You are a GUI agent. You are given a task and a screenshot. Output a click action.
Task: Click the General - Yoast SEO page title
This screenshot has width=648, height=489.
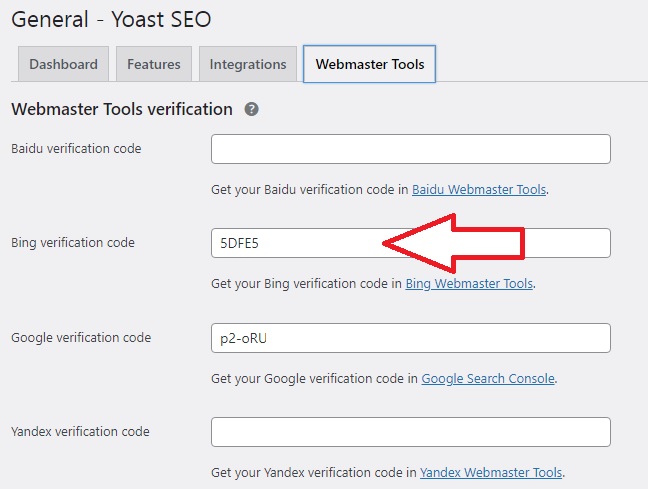tap(111, 19)
